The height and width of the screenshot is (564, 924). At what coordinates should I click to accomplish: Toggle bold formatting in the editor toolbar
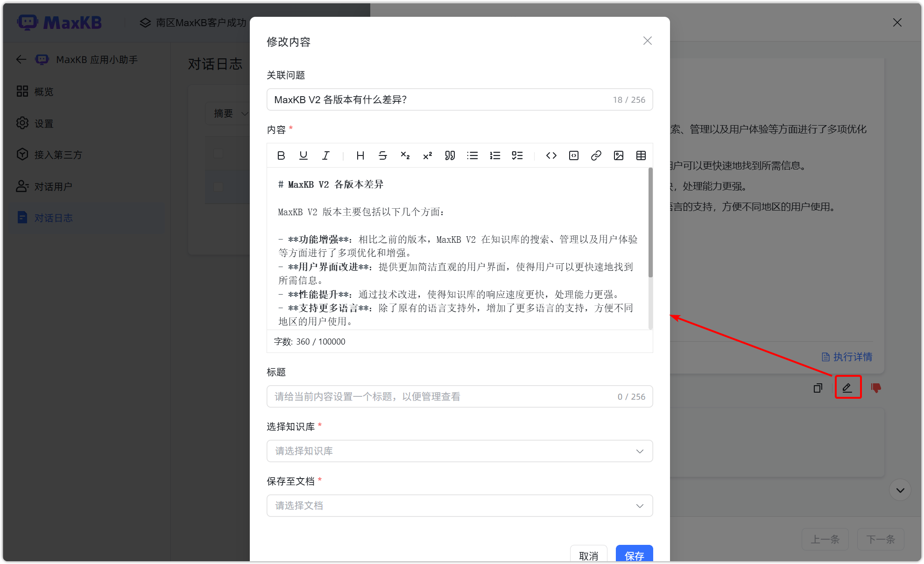[x=281, y=155]
